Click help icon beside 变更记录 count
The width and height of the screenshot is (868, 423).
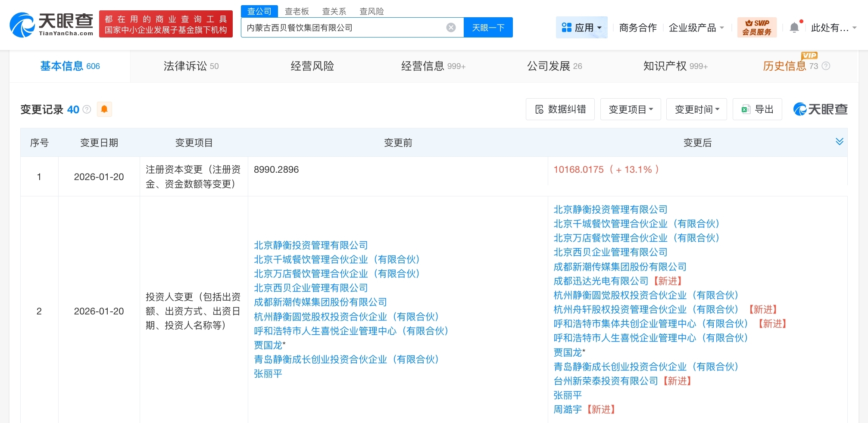87,109
